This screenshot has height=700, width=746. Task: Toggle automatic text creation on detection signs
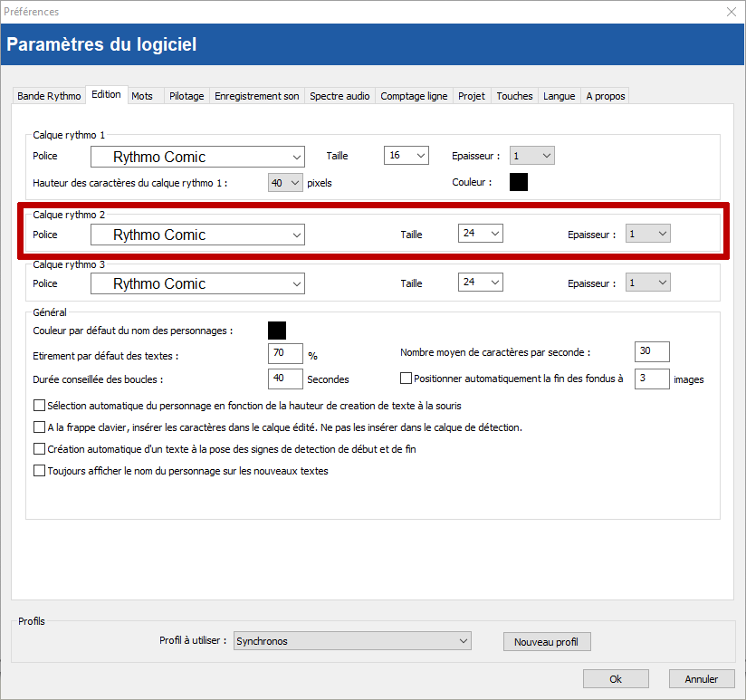pyautogui.click(x=39, y=449)
